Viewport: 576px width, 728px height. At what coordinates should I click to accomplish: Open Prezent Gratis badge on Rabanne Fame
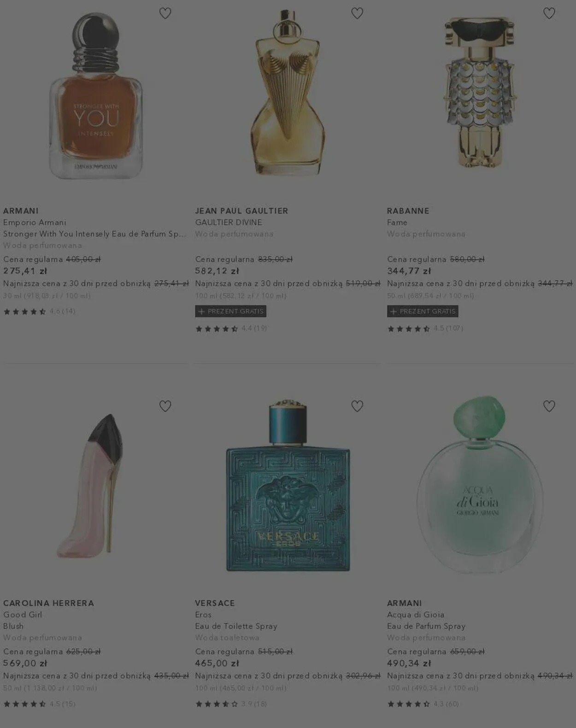423,311
